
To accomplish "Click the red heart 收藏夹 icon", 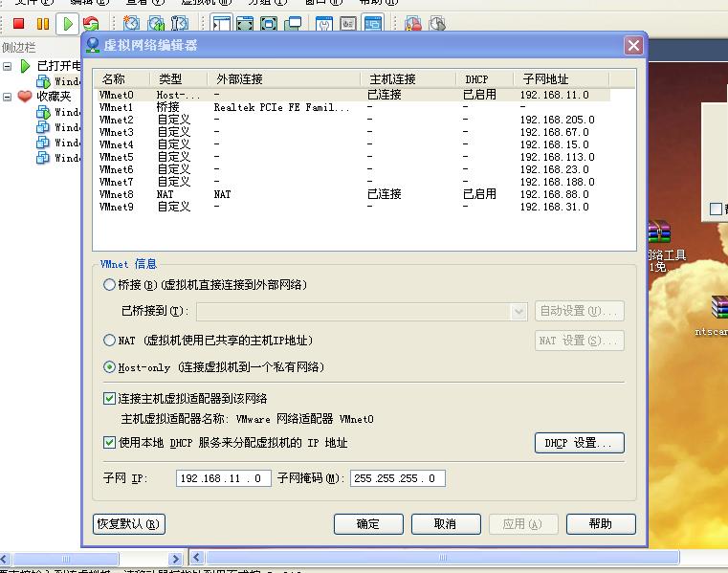I will (25, 96).
